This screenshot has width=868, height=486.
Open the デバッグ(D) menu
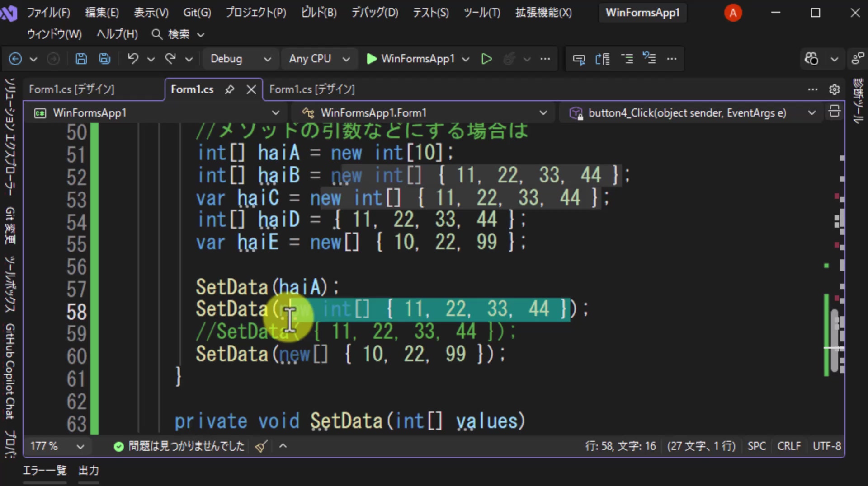pos(375,13)
